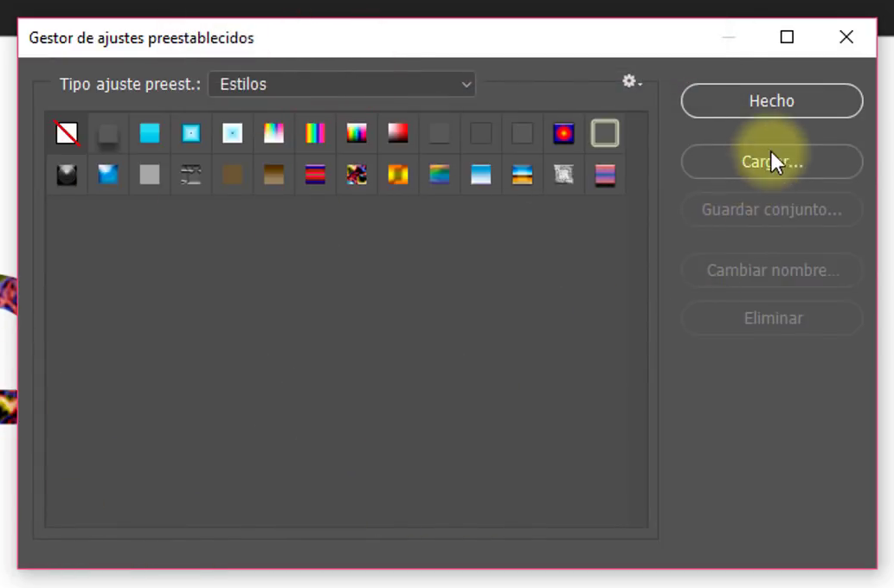Image resolution: width=894 pixels, height=588 pixels.
Task: Select the solid brown style swatch
Action: tap(233, 175)
